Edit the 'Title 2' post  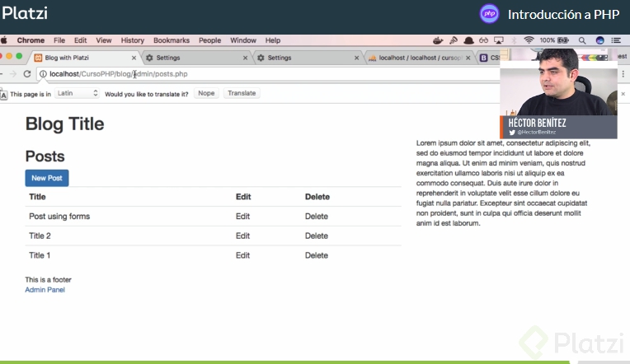(242, 236)
